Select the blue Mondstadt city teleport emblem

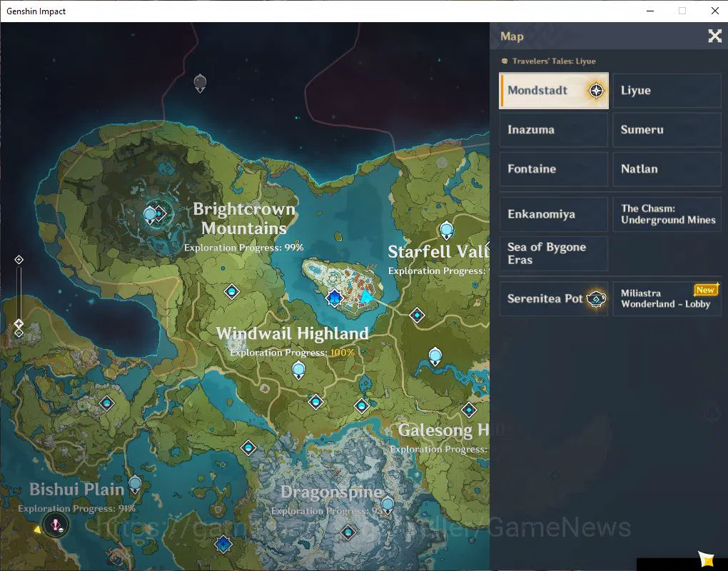point(334,298)
